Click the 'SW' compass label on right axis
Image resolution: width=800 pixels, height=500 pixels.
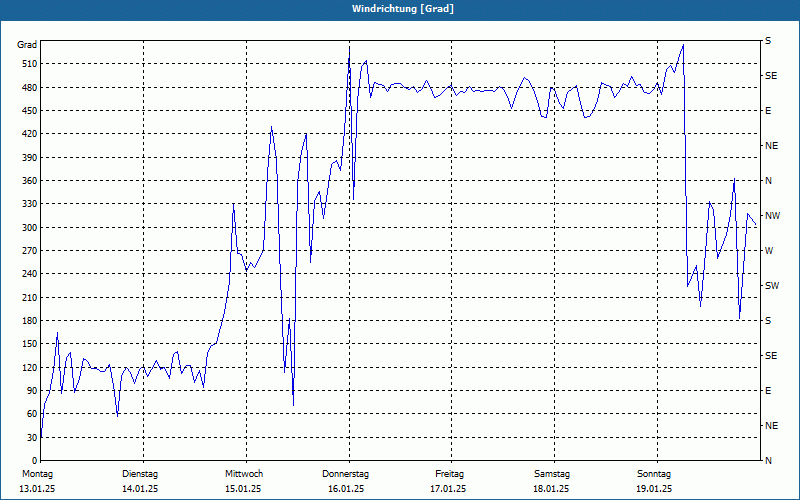coord(772,286)
